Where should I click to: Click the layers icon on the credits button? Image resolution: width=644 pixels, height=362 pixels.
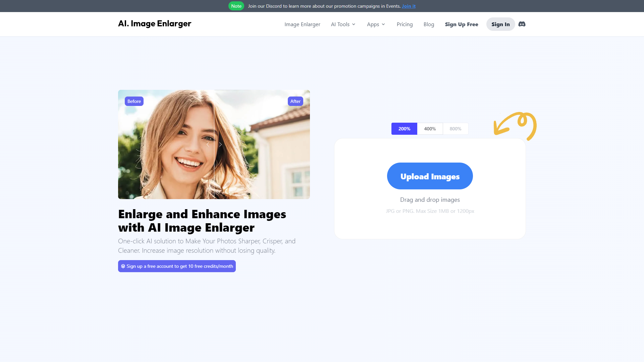click(123, 266)
